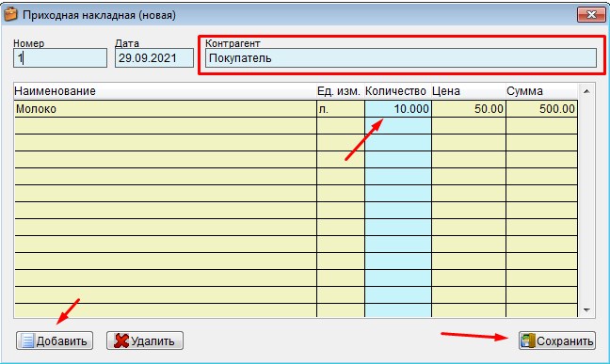Viewport: 610px width, 364px height.
Task: Select sum cell 500.00
Action: click(x=541, y=109)
